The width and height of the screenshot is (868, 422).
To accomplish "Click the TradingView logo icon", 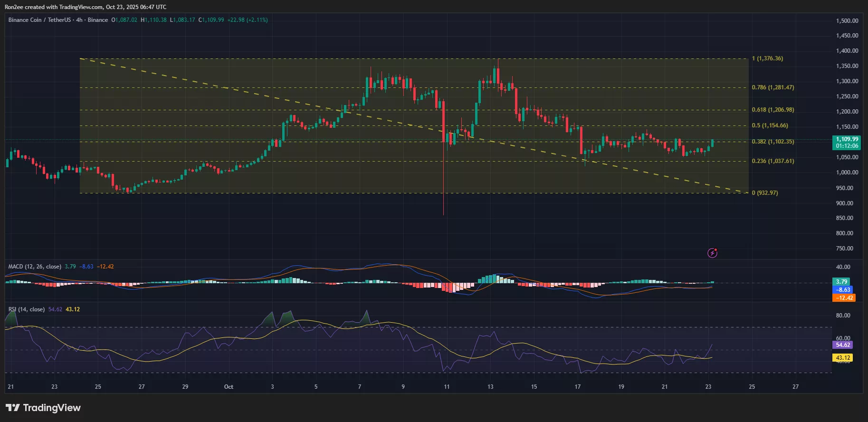I will pos(13,408).
